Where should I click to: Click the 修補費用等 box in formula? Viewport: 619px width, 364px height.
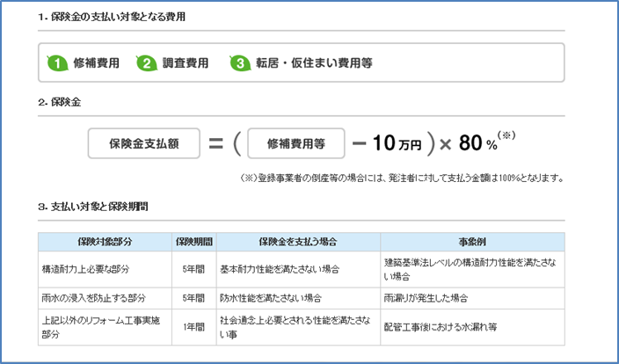295,142
